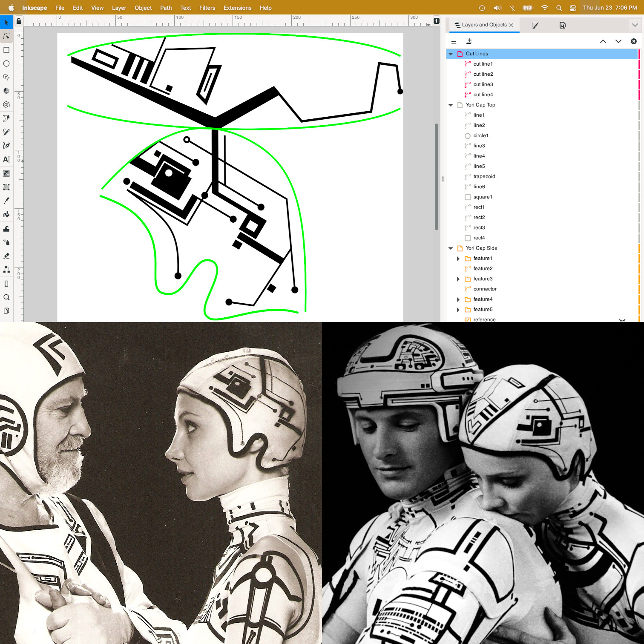Screen dimensions: 644x644
Task: Click the panel divider handle dots
Action: coord(443,179)
